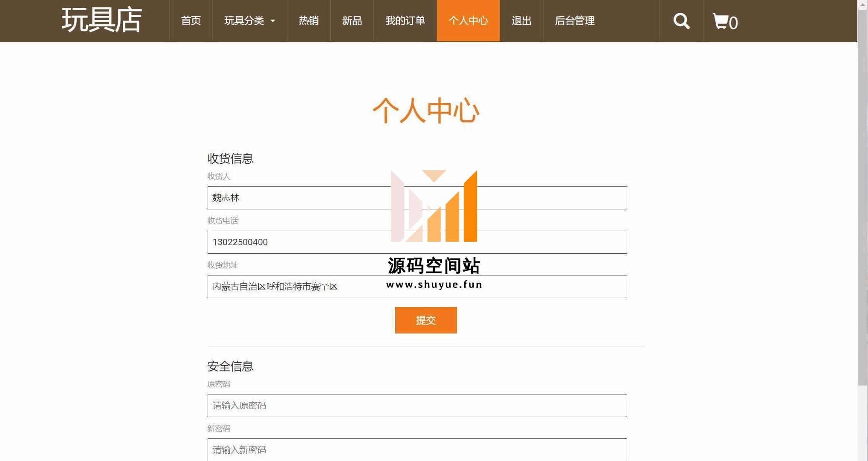Viewport: 868px width, 461px height.
Task: Go to 首页 in the navigation bar
Action: coord(191,20)
